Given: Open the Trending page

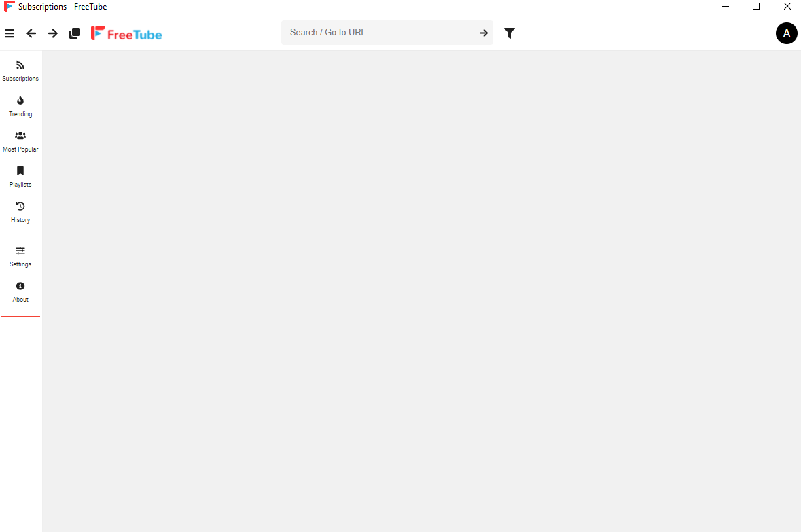Looking at the screenshot, I should [20, 106].
